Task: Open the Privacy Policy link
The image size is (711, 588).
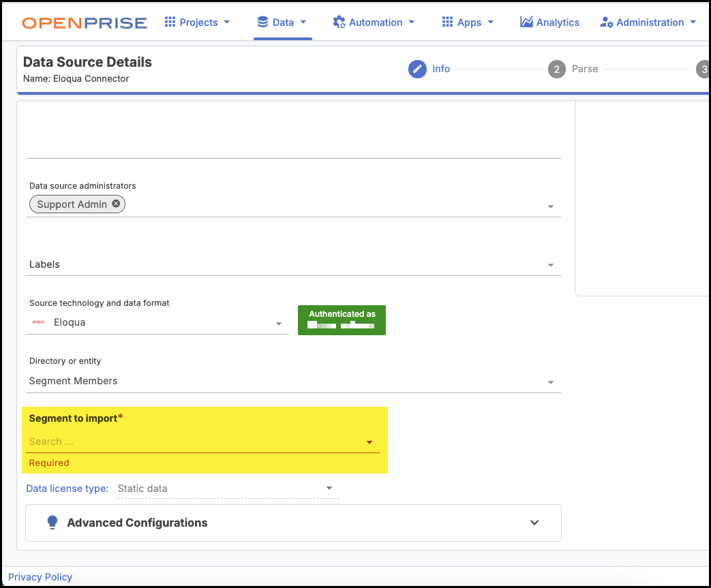Action: click(40, 577)
